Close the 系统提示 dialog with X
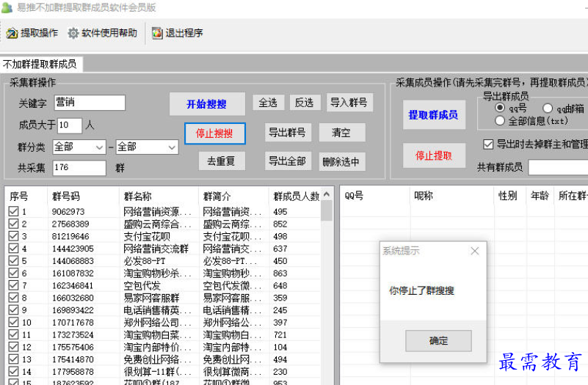The image size is (588, 385). 475,251
